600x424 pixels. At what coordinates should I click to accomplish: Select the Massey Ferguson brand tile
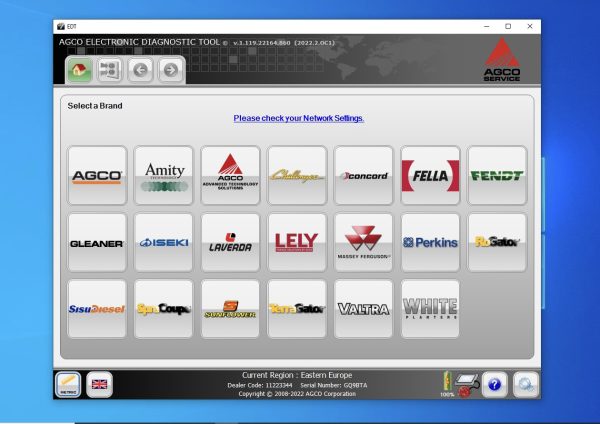pyautogui.click(x=364, y=243)
